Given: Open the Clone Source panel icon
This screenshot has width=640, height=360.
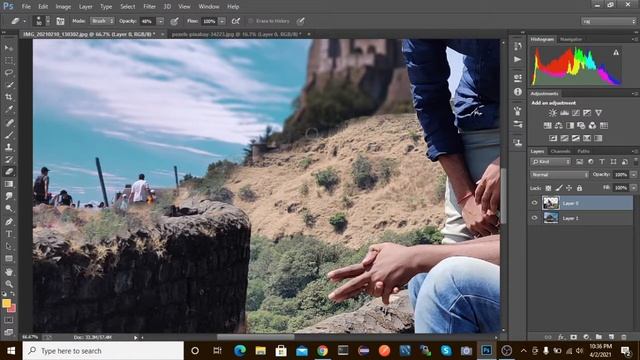Looking at the screenshot, I should click(x=518, y=143).
